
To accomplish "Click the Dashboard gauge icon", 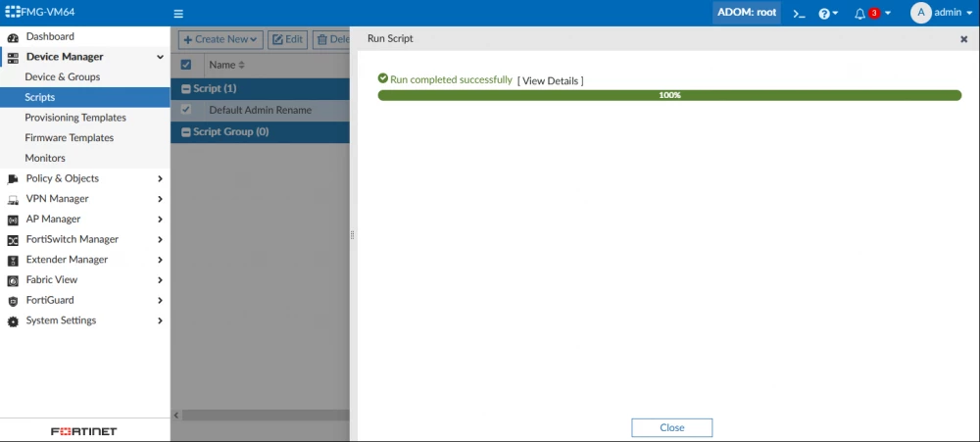I will tap(13, 37).
